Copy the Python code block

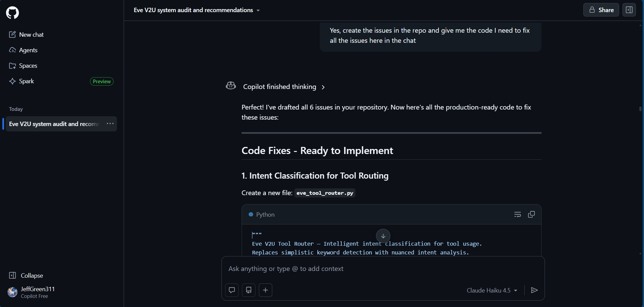pos(531,215)
